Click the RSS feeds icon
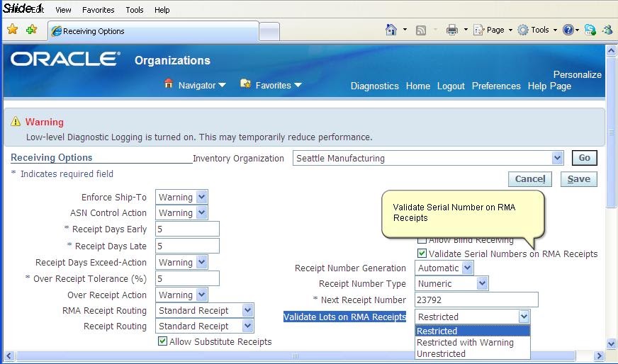The image size is (618, 364). pos(421,30)
